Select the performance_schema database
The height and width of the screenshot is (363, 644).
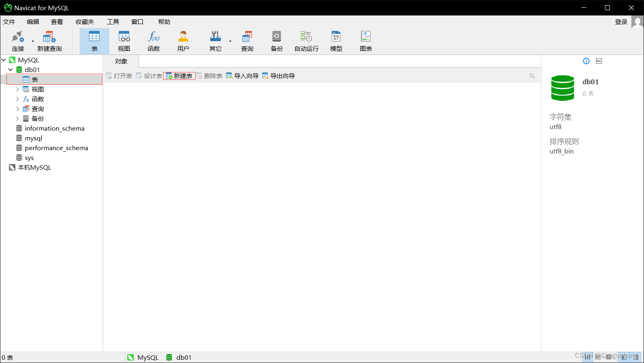click(x=56, y=148)
